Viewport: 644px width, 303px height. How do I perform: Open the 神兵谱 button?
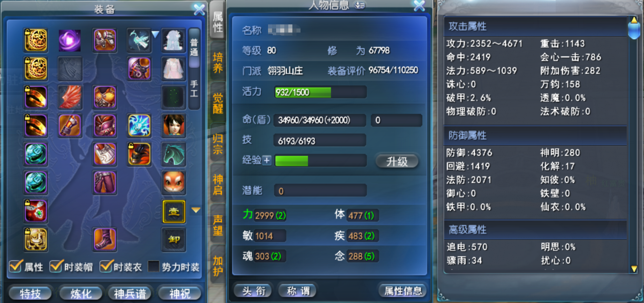point(130,293)
